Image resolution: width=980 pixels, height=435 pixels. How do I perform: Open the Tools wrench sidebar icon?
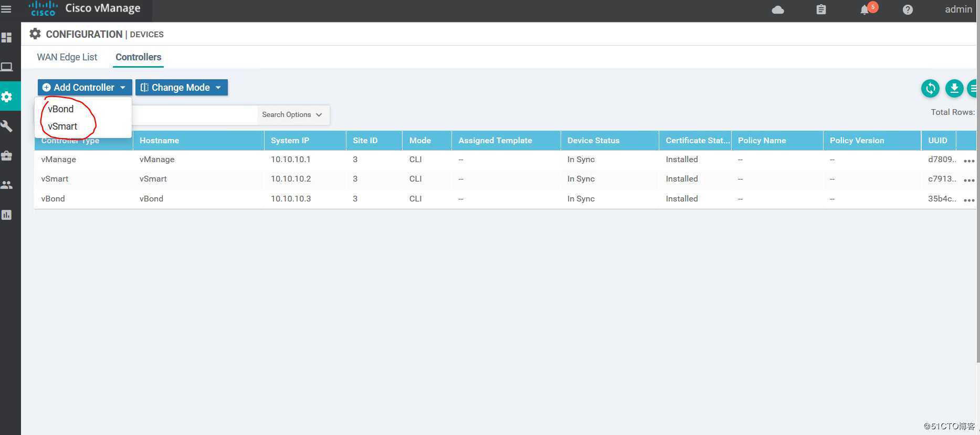click(7, 126)
